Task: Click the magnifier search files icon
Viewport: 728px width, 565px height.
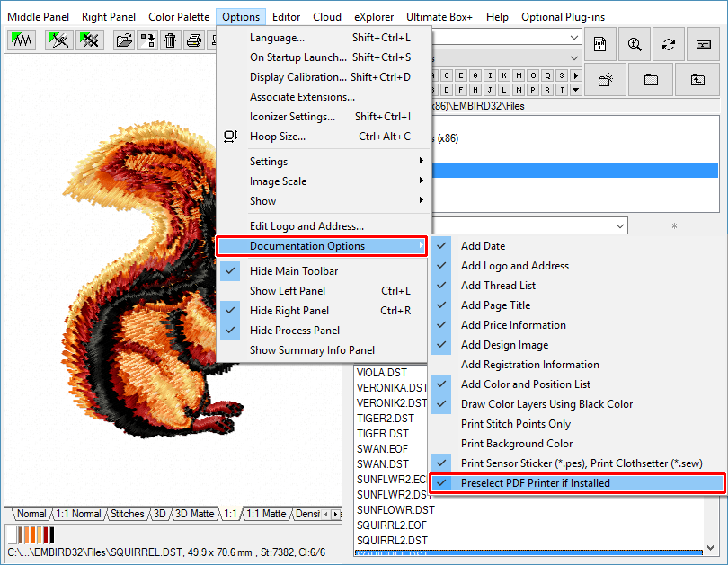Action: coord(635,44)
